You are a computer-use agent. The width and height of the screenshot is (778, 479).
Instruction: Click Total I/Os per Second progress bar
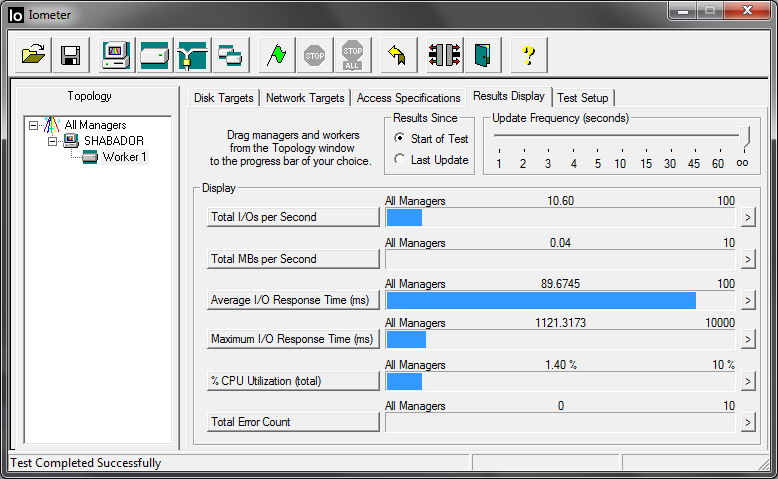pos(560,217)
